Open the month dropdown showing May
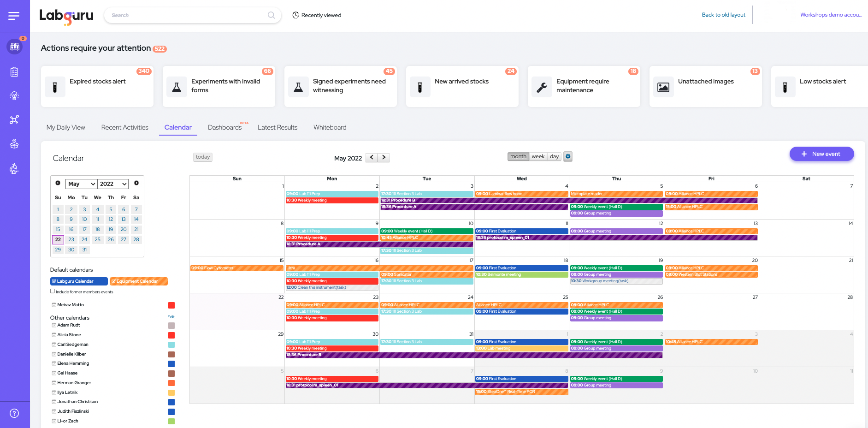 click(x=81, y=184)
